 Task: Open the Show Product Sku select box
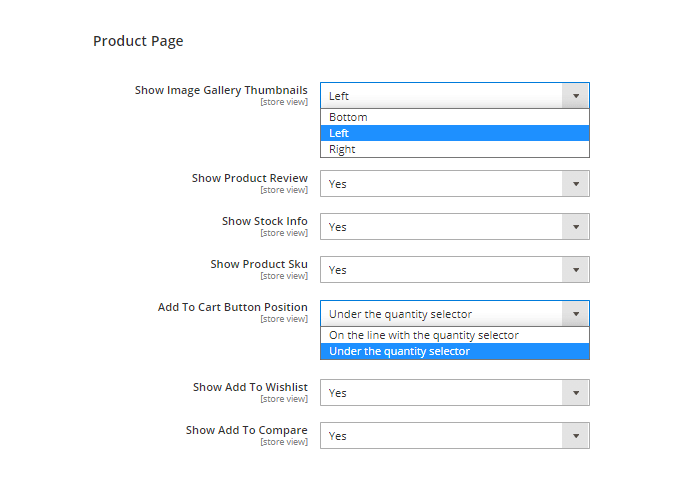(x=440, y=270)
